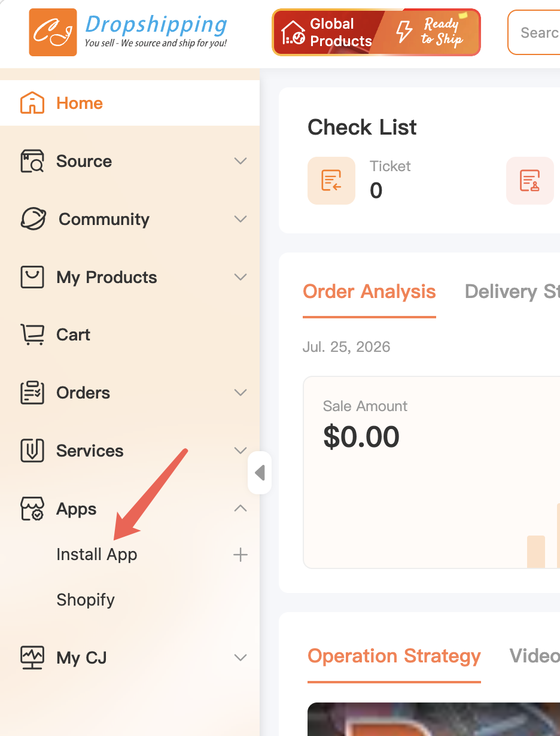
Task: Collapse the Apps section chevron
Action: (241, 509)
